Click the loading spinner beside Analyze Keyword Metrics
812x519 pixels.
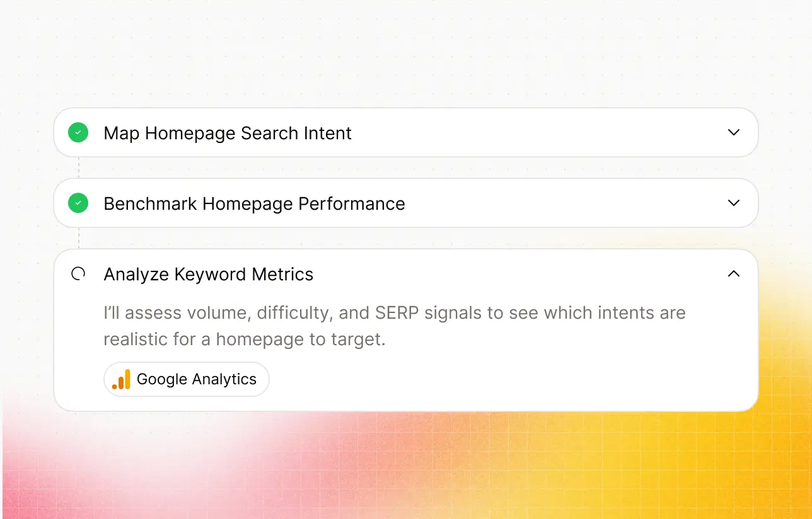[78, 273]
